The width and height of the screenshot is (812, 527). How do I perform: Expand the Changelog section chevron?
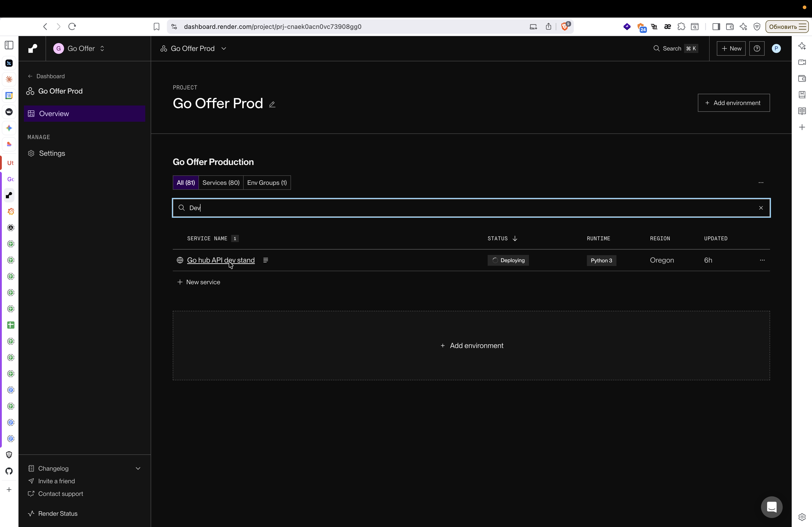138,468
